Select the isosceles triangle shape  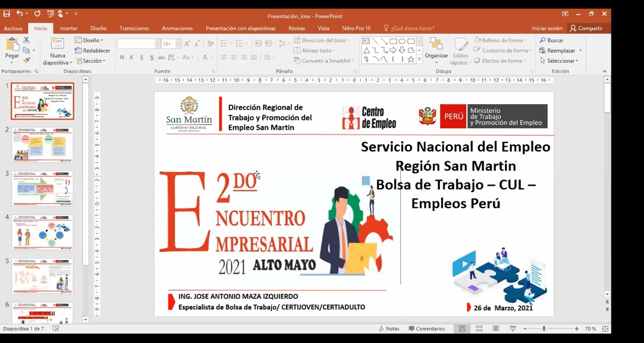366,50
